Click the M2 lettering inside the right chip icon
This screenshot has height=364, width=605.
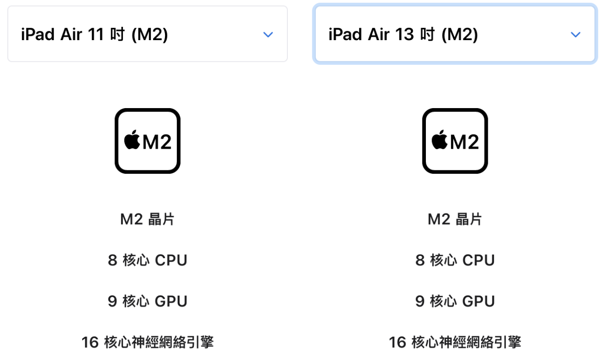[465, 142]
